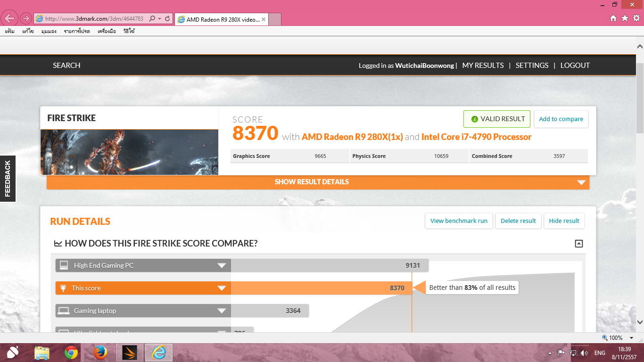Click the address bar URL field
This screenshot has width=644, height=362.
(x=93, y=19)
